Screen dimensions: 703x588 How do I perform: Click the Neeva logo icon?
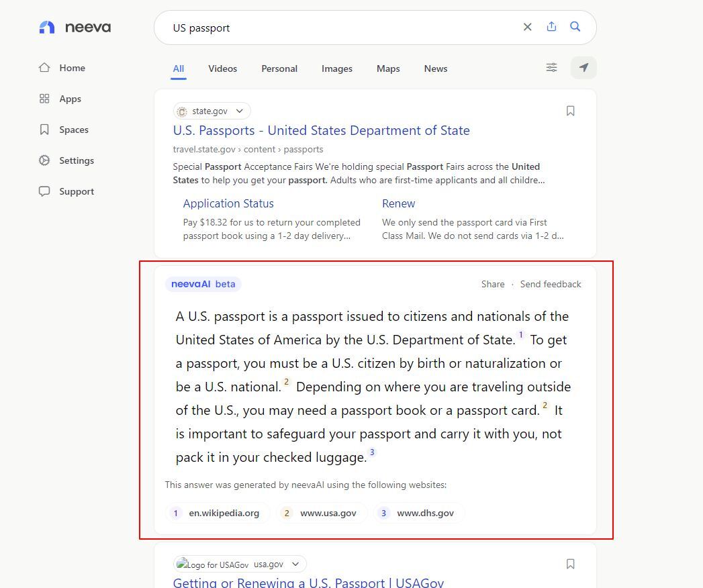pos(47,28)
